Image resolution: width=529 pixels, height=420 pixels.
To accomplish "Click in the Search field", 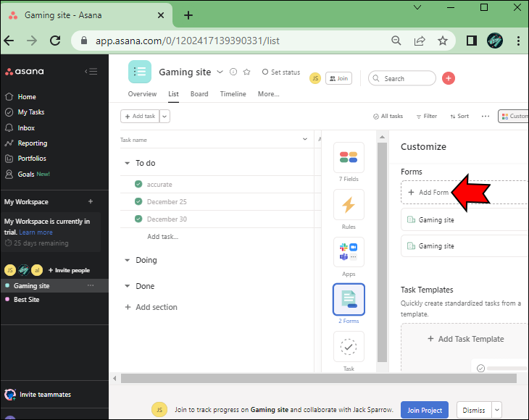I will point(401,78).
